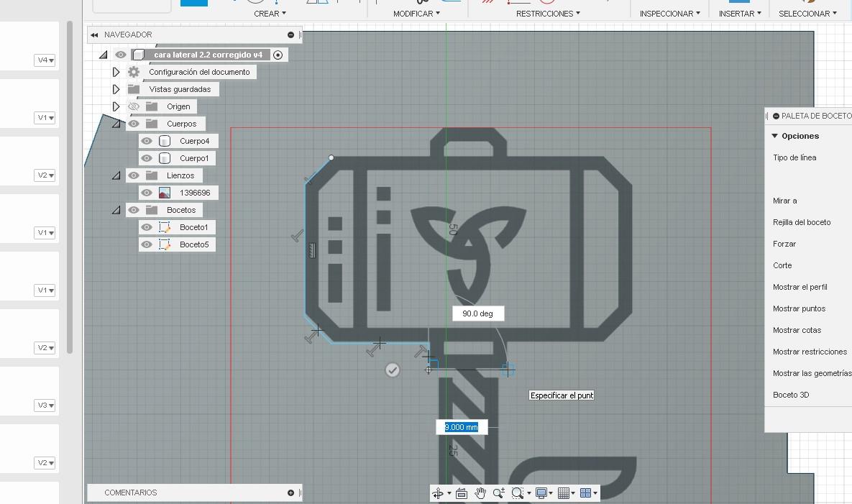Click the Look At icon in navigation bar
Screen dimensions: 852x504
click(x=462, y=493)
